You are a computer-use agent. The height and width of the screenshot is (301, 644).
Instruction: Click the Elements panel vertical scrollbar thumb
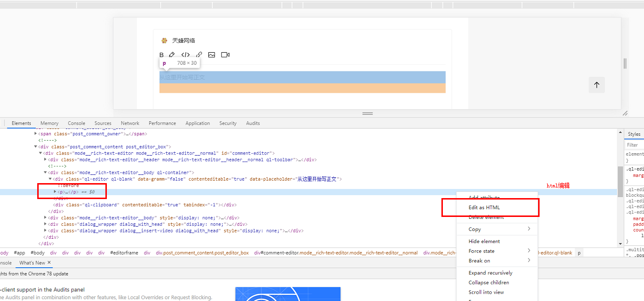point(620,181)
